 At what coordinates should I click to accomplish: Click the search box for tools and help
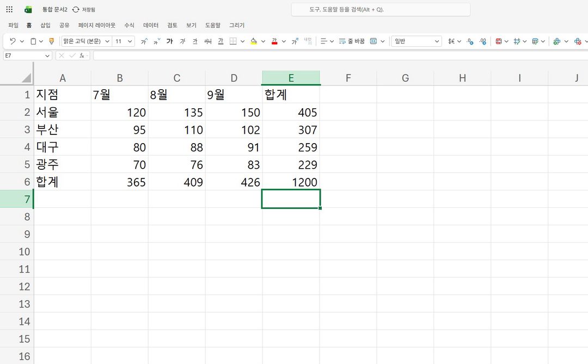381,9
